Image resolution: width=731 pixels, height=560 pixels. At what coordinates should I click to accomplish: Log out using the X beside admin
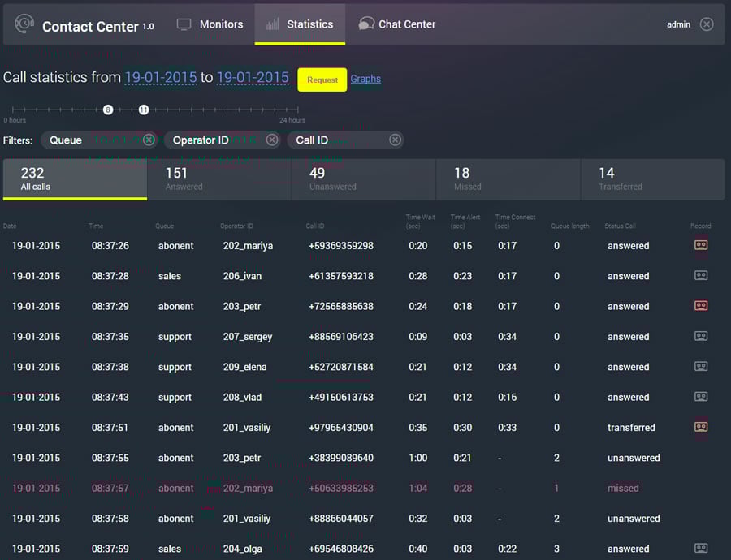click(x=707, y=24)
